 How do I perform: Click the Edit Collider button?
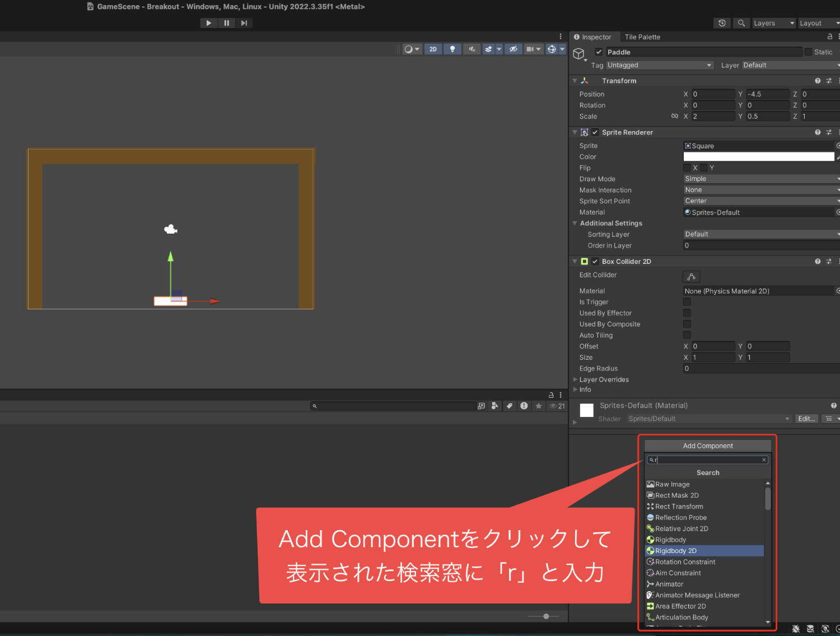[x=692, y=277]
